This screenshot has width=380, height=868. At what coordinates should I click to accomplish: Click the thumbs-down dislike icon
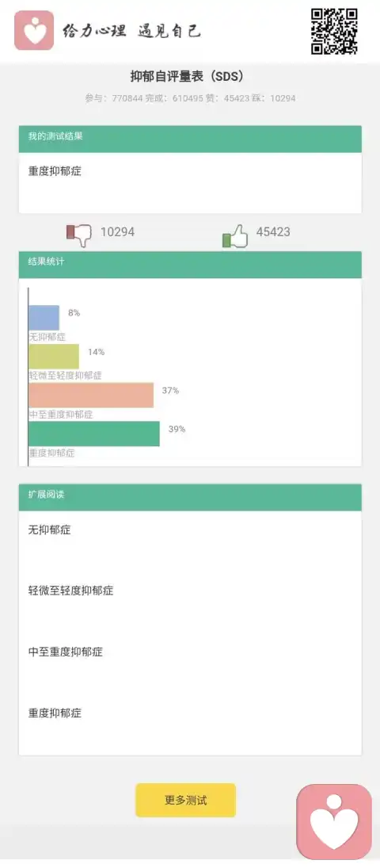[x=79, y=234]
